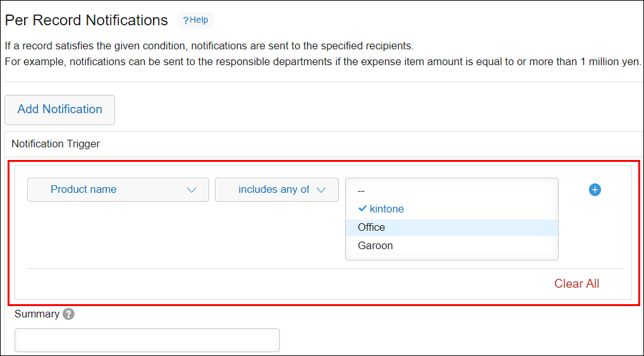Click the blue plus icon to add condition
The image size is (644, 356).
click(595, 190)
